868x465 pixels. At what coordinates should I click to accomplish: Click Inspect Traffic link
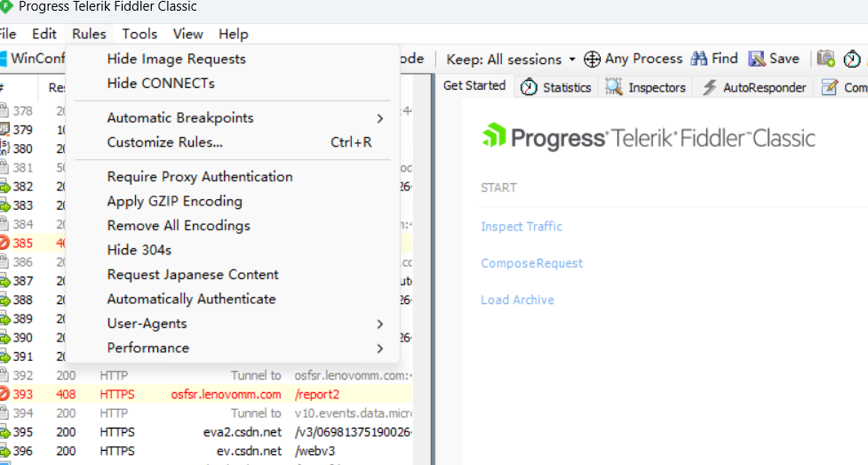click(522, 226)
